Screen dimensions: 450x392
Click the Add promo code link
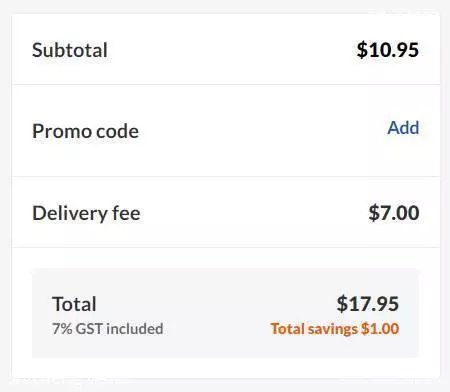coord(403,128)
